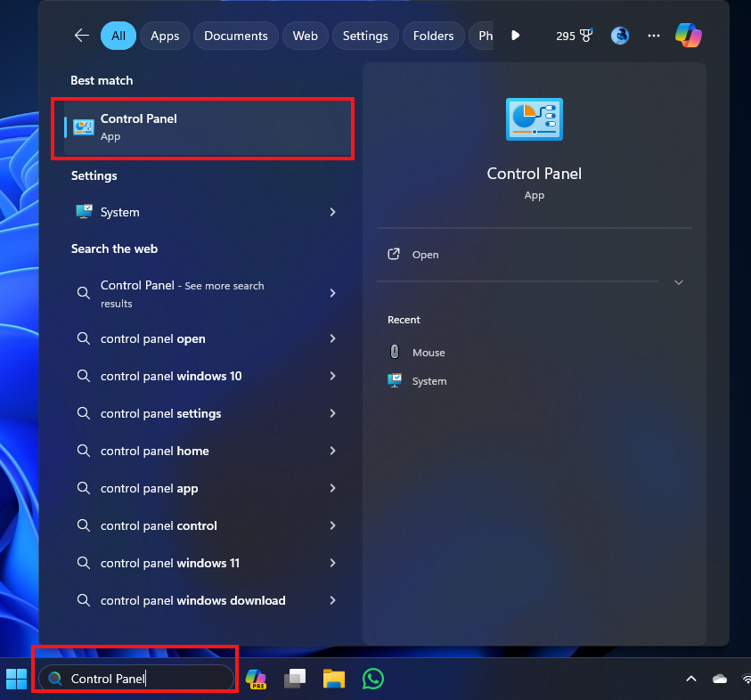This screenshot has width=751, height=700.
Task: Select the Documents filter tab
Action: (235, 36)
